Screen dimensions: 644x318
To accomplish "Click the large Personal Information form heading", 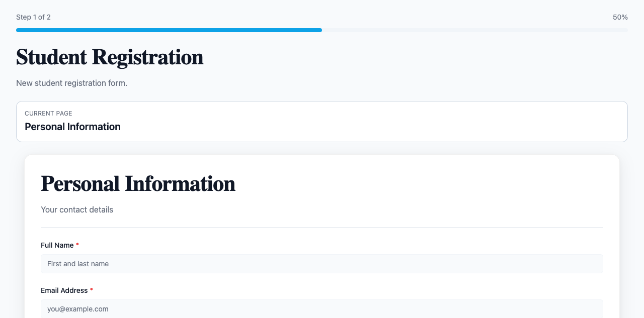I will click(x=138, y=184).
